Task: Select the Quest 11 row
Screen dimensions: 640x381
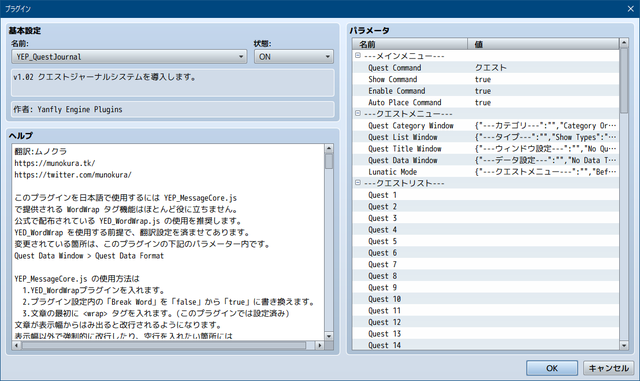Action: tap(486, 311)
